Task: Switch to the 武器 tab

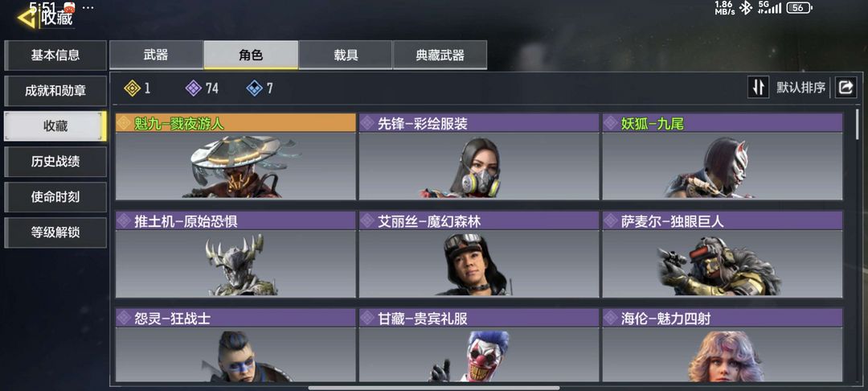Action: click(156, 55)
